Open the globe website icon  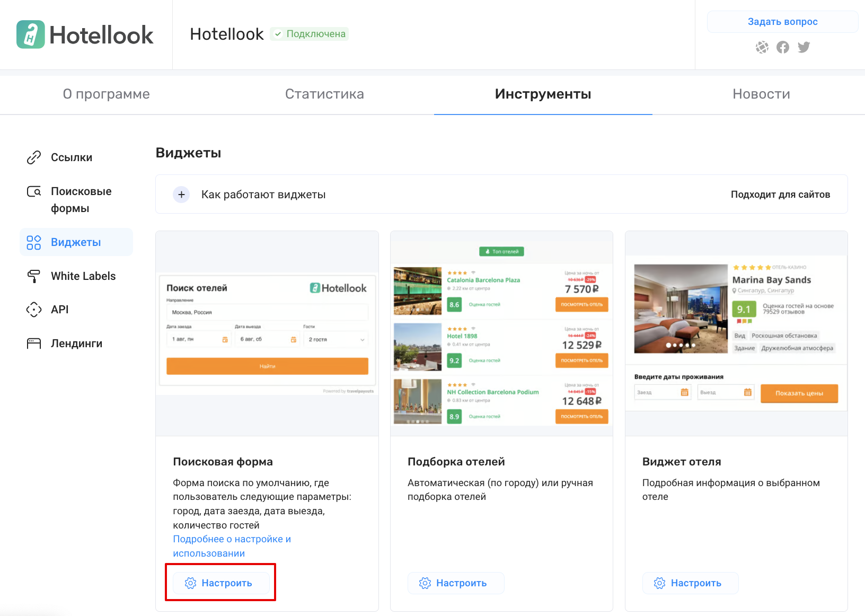coord(762,47)
